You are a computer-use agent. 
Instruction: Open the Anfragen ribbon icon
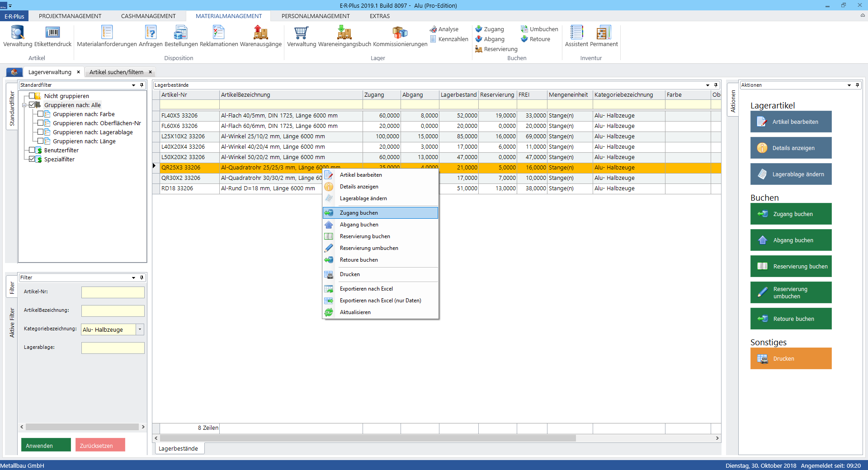[151, 36]
